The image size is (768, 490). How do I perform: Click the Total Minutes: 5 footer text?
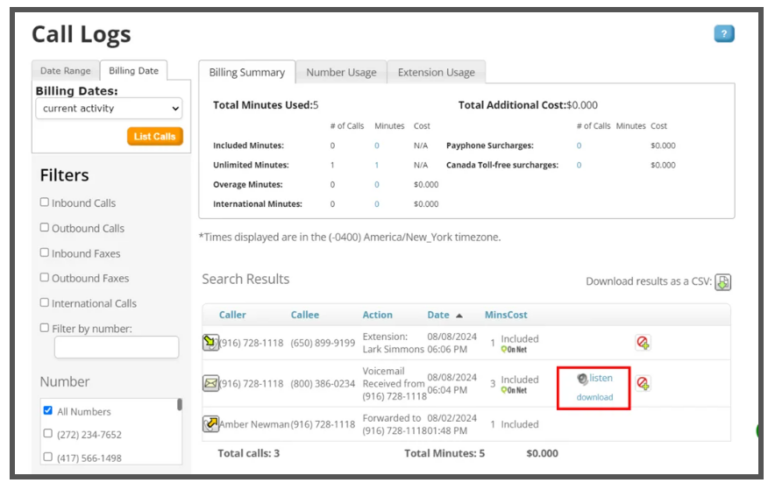444,453
